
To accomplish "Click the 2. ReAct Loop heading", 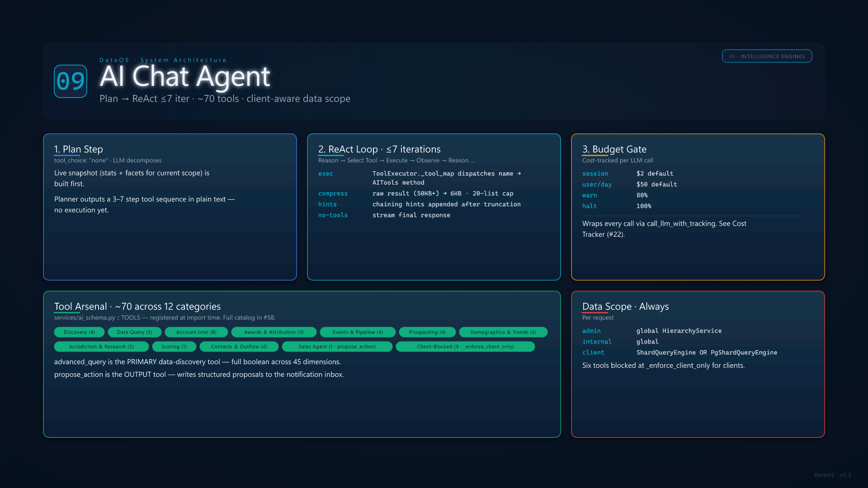I will 379,149.
